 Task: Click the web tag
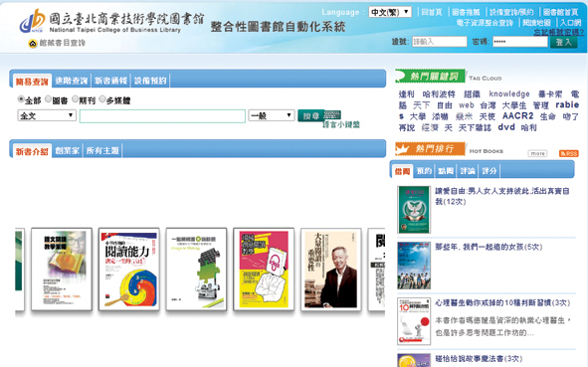(467, 105)
